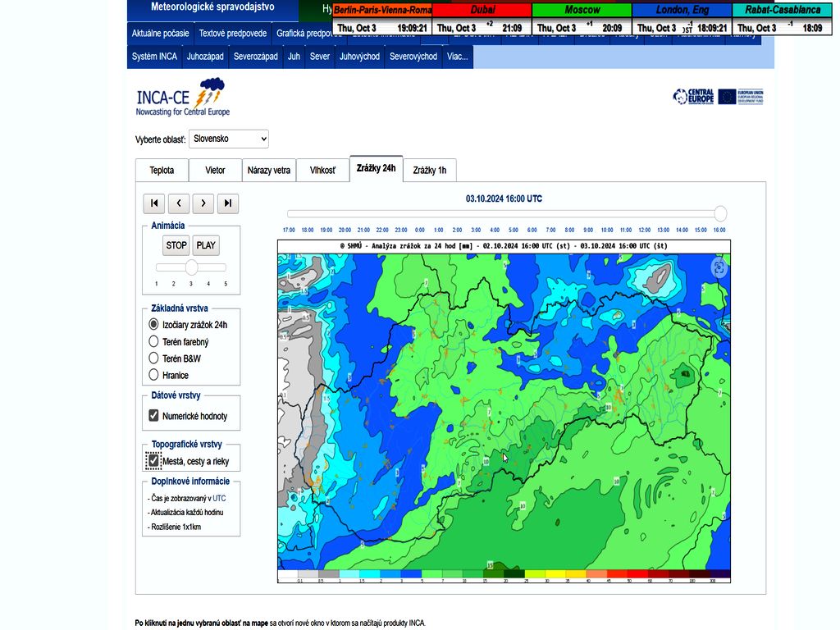Screen dimensions: 840x630
Task: Click the fullscreen icon on the map
Action: click(719, 267)
